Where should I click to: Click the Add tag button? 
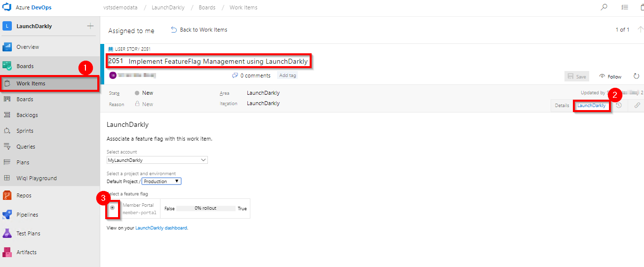[287, 76]
